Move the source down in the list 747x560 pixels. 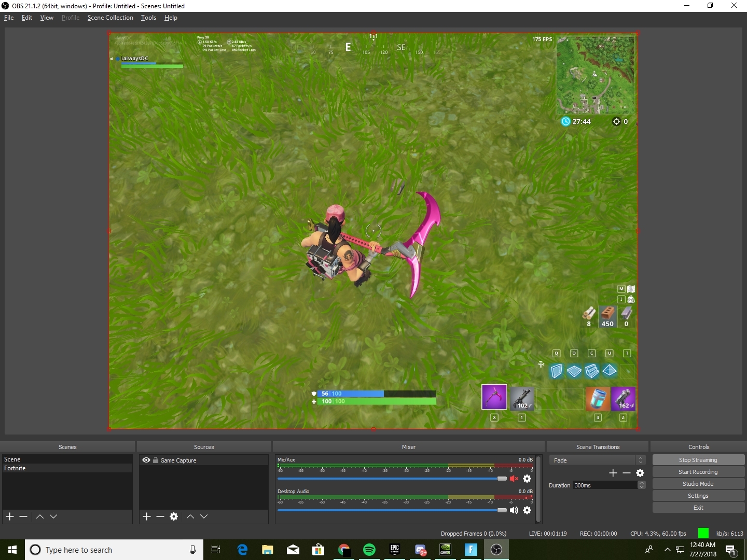click(204, 516)
